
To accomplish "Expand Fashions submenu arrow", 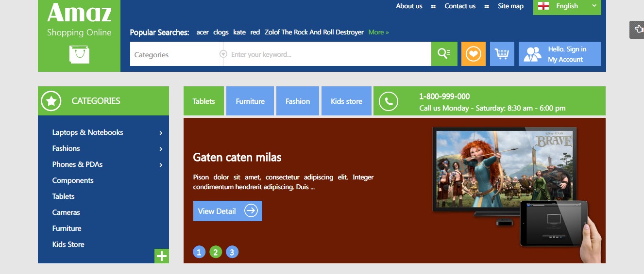I will 161,149.
